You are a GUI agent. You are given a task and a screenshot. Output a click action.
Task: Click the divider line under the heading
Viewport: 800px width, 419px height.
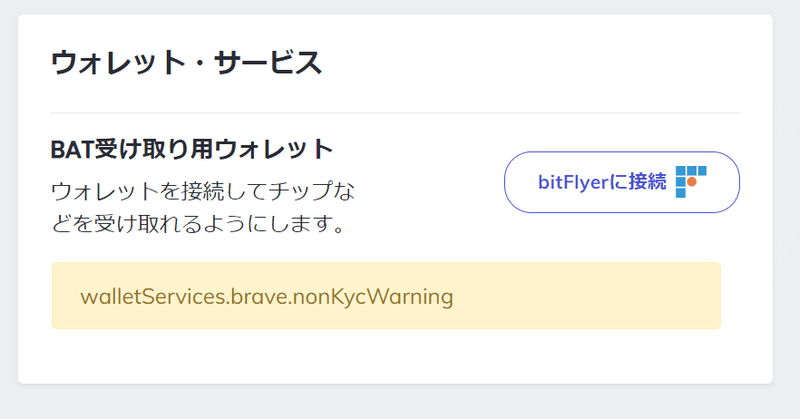[x=395, y=113]
